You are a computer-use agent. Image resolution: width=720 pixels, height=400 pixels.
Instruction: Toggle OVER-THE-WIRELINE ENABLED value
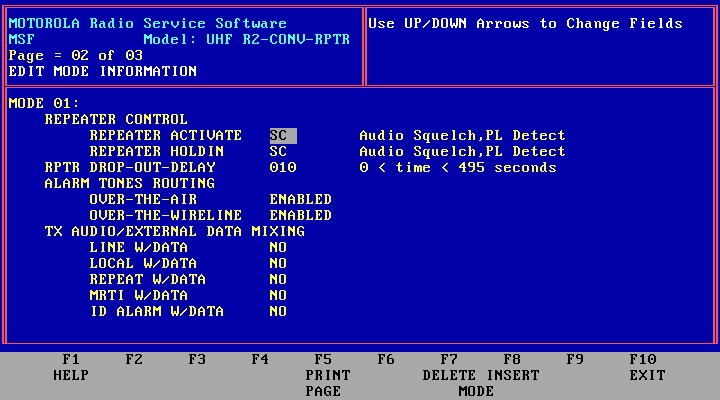[301, 215]
